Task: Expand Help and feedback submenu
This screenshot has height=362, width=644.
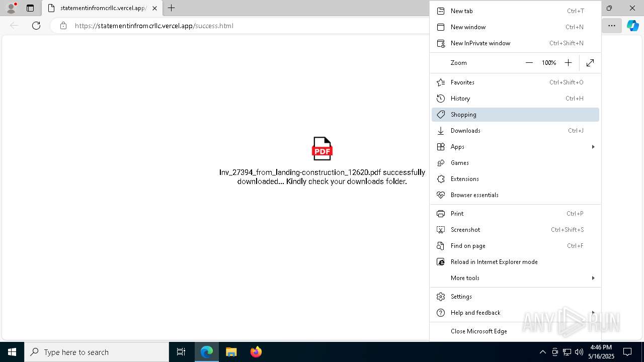Action: click(x=515, y=313)
